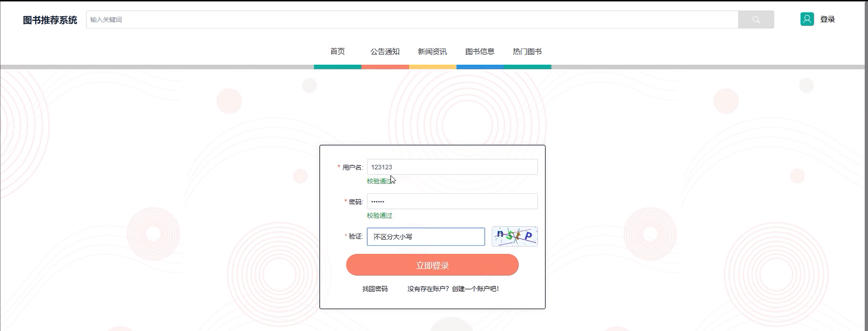The width and height of the screenshot is (868, 331).
Task: Open the 热门图书 menu item
Action: pyautogui.click(x=527, y=51)
